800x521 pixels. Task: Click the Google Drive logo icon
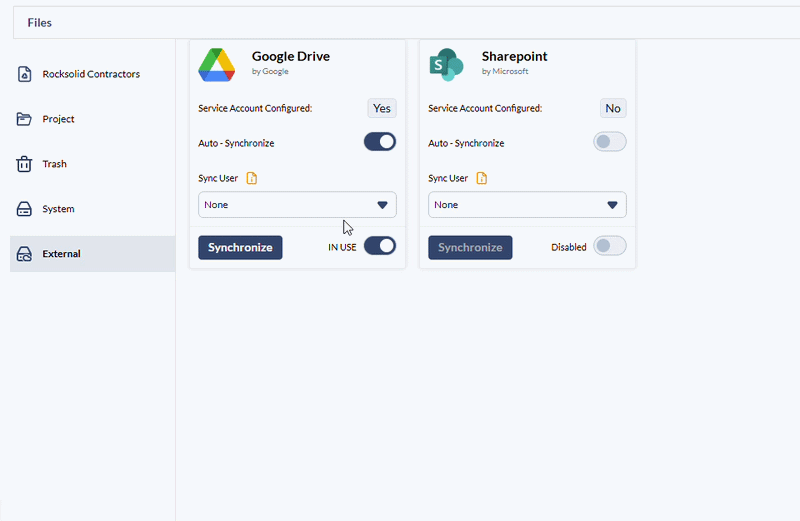[216, 64]
